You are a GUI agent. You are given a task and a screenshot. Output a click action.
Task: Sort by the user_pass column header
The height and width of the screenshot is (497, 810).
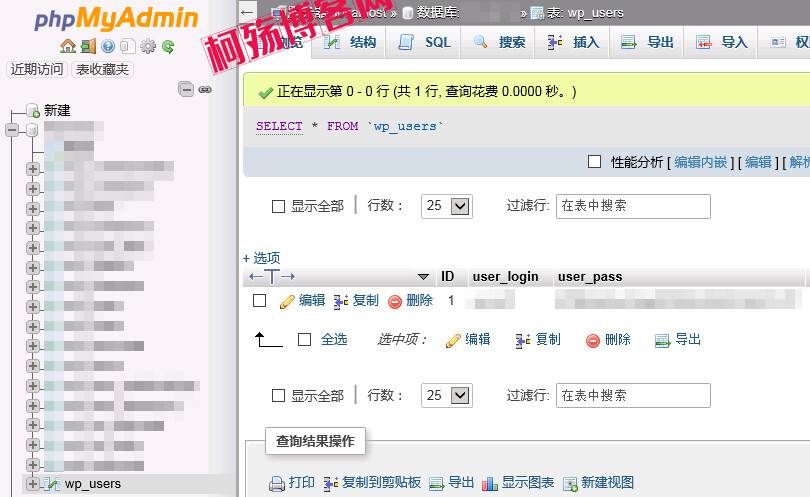(590, 277)
